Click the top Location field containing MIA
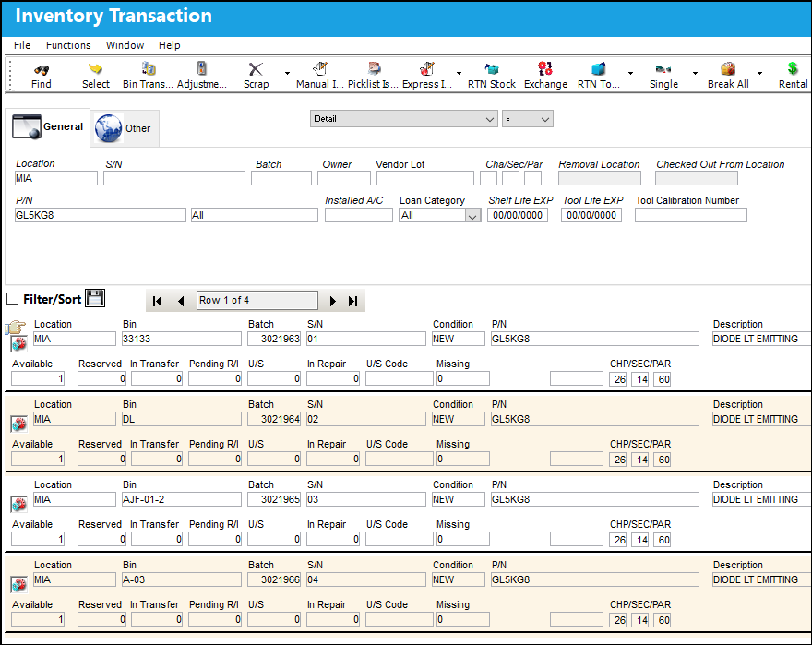Viewport: 812px width, 645px height. tap(56, 178)
